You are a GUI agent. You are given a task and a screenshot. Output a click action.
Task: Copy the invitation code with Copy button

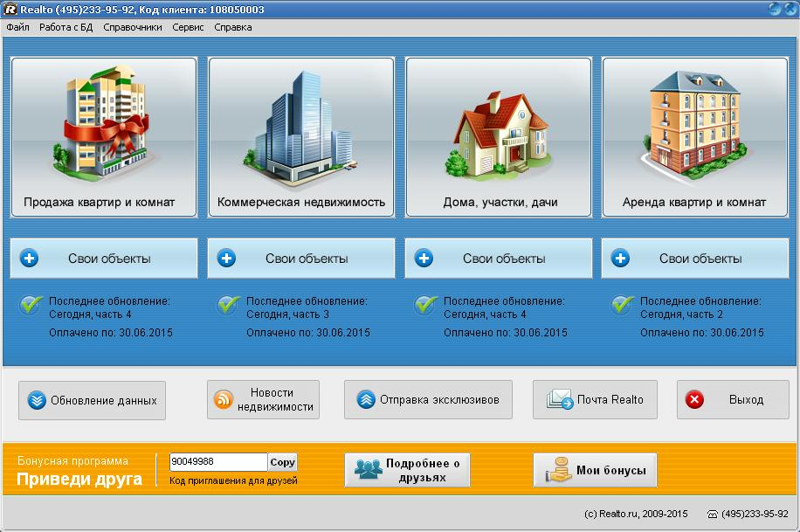tap(283, 462)
